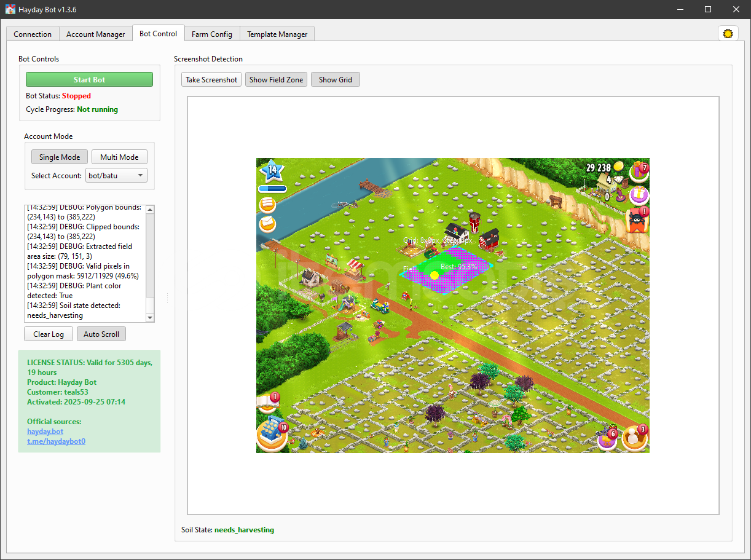Open the t.me/haydaybot0 link
The width and height of the screenshot is (751, 560).
56,441
